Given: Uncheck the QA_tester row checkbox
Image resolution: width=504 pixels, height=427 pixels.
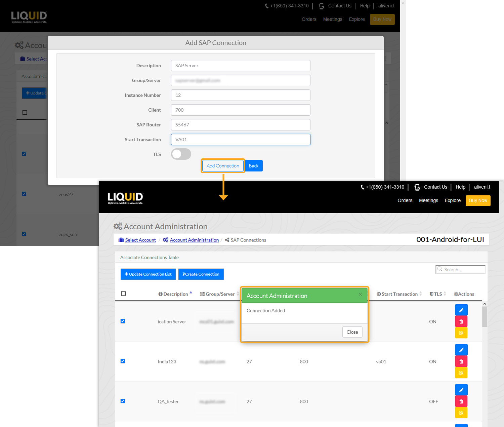Looking at the screenshot, I should pyautogui.click(x=123, y=401).
